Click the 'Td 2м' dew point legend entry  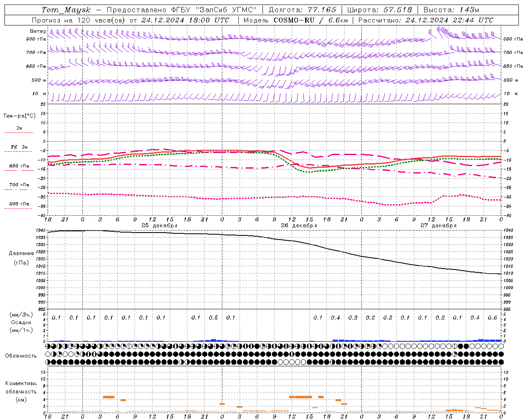point(19,147)
